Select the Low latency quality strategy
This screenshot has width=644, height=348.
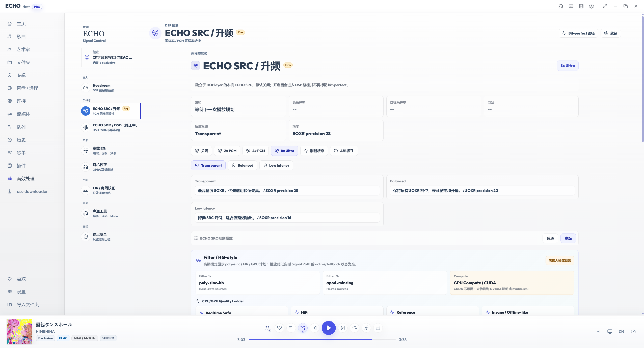[276, 165]
